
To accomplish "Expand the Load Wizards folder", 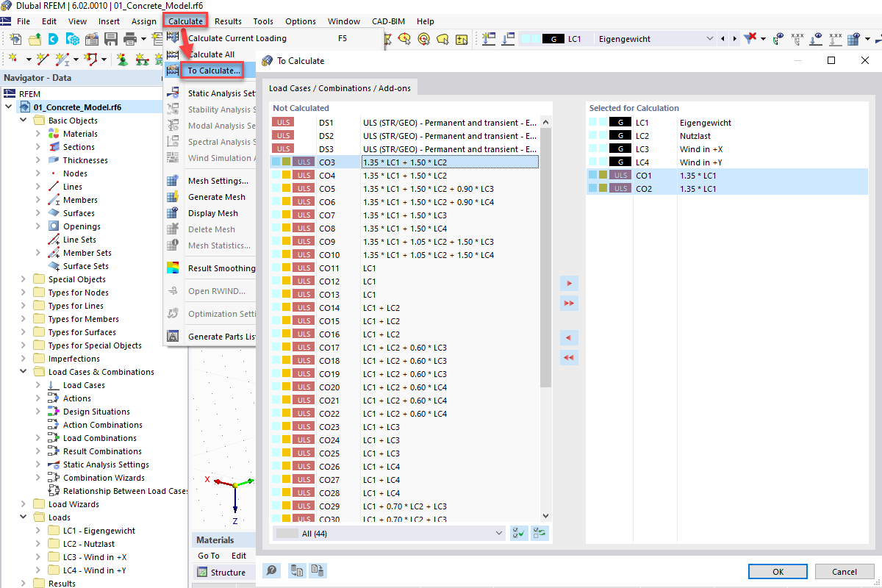I will [x=24, y=504].
